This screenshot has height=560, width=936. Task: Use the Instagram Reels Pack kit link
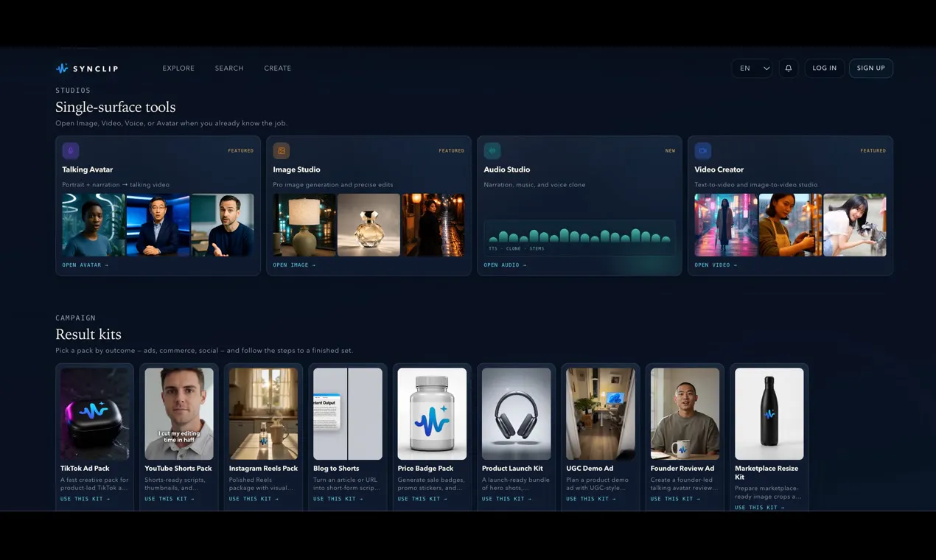(254, 499)
